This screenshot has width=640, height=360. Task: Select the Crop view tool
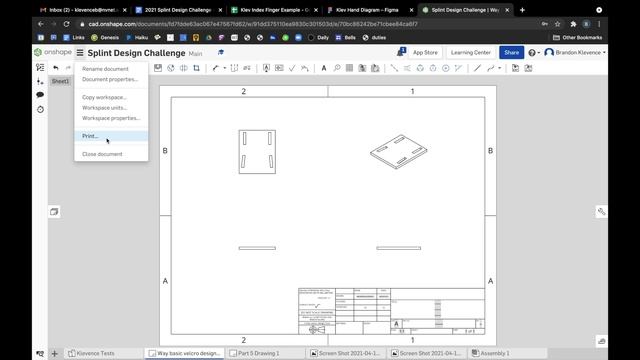tap(196, 68)
